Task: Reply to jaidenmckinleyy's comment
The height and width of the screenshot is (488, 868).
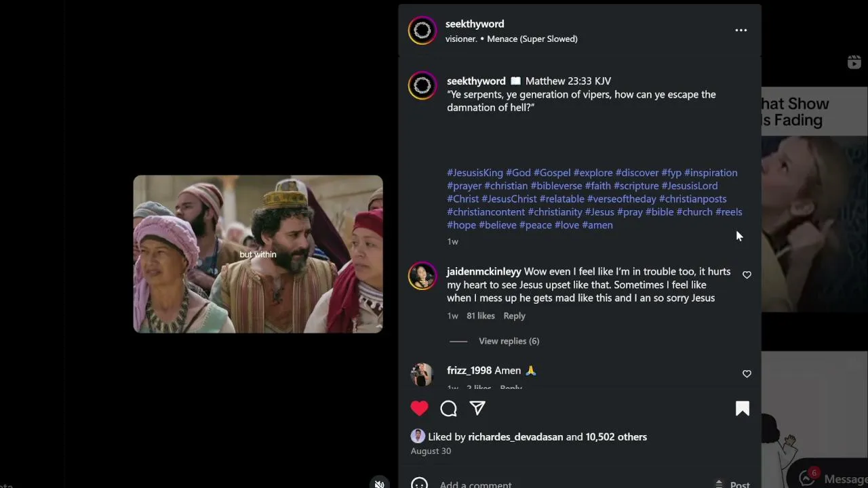Action: pyautogui.click(x=514, y=316)
